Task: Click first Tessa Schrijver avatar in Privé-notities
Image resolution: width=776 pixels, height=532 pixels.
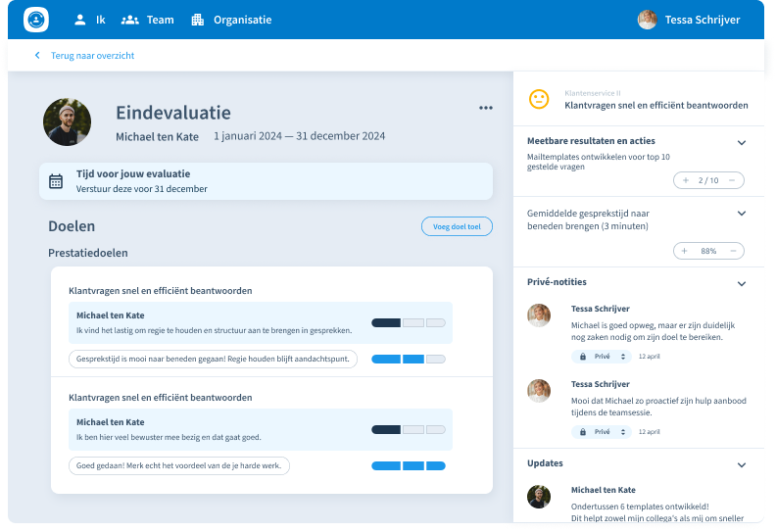Action: tap(539, 315)
